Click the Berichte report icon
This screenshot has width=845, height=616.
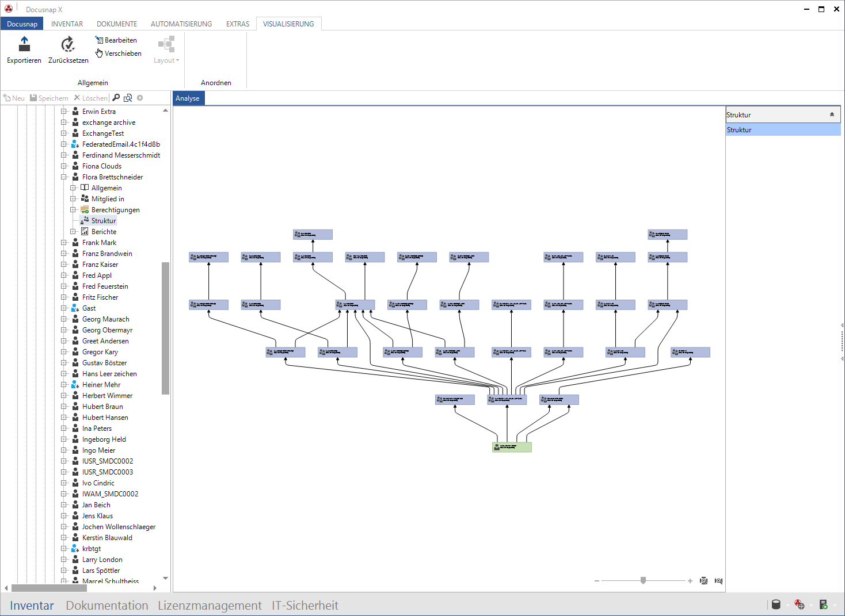tap(85, 232)
